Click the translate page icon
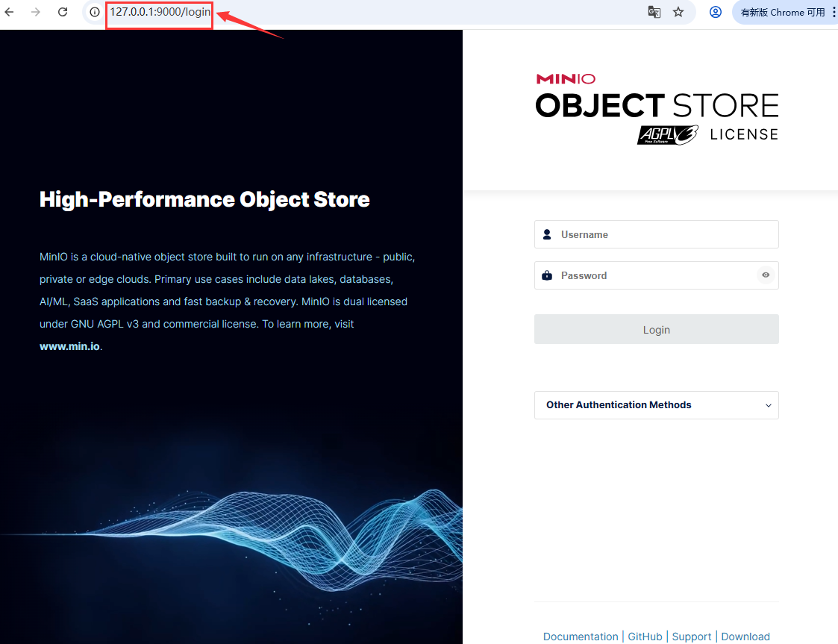The width and height of the screenshot is (838, 644). tap(654, 12)
